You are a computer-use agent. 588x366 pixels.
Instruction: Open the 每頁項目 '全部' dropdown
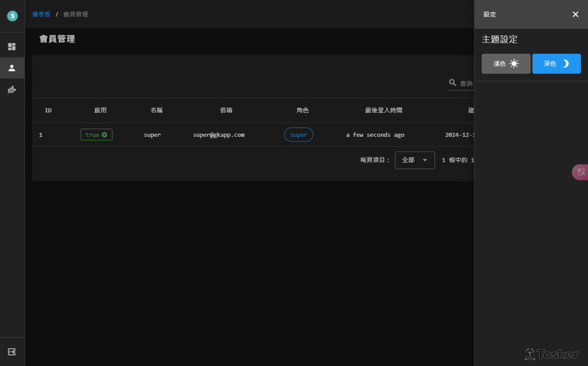pyautogui.click(x=415, y=160)
